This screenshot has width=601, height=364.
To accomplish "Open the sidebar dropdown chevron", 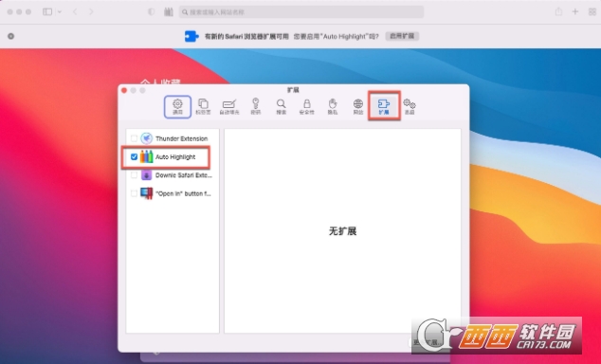I will pyautogui.click(x=60, y=12).
